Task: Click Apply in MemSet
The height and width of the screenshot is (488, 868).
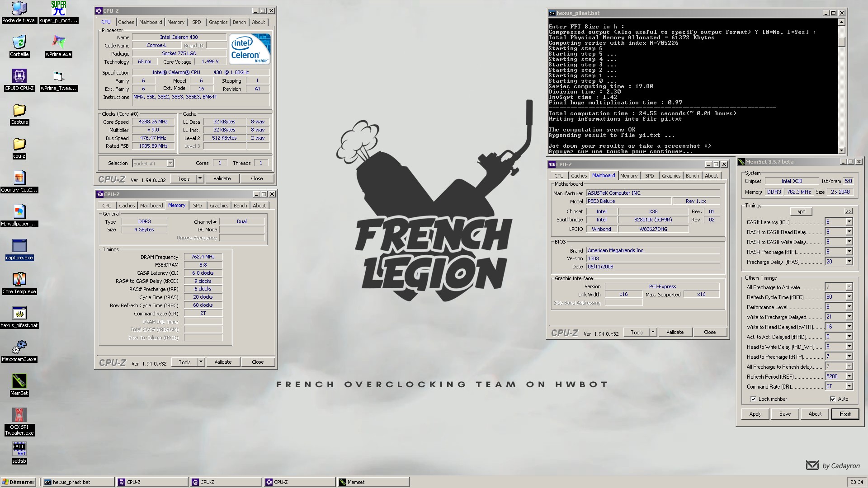Action: 755,414
